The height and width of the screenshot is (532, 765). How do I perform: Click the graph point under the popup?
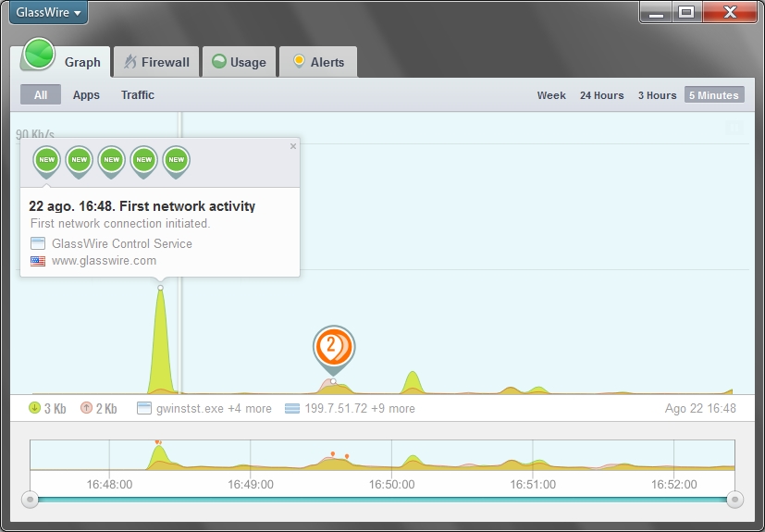click(161, 288)
